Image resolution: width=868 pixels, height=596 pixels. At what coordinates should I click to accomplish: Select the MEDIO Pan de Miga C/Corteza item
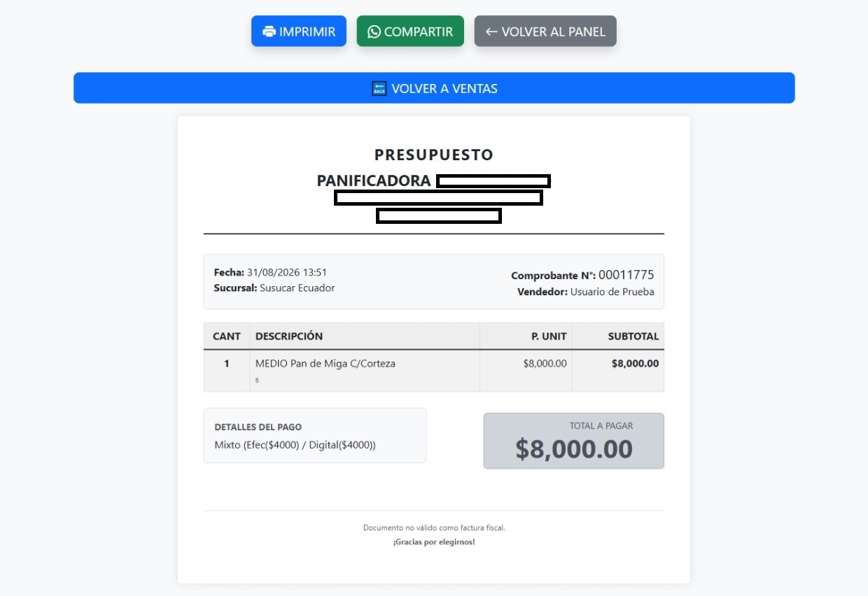325,363
